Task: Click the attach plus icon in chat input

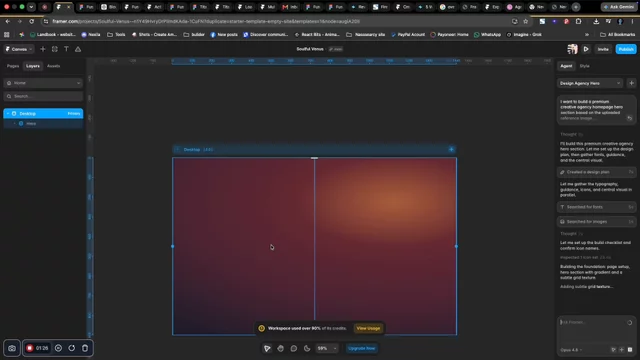Action: click(x=622, y=350)
